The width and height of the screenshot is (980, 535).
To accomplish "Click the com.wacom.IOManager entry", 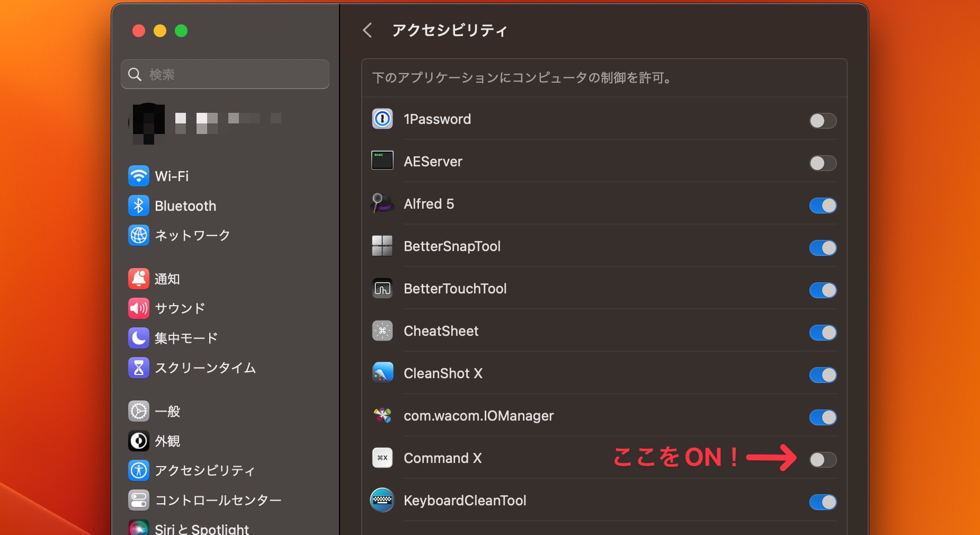I will [x=478, y=416].
